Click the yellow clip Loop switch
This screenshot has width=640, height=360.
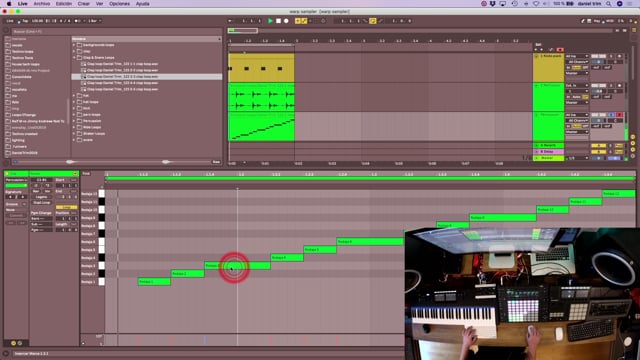click(x=66, y=207)
